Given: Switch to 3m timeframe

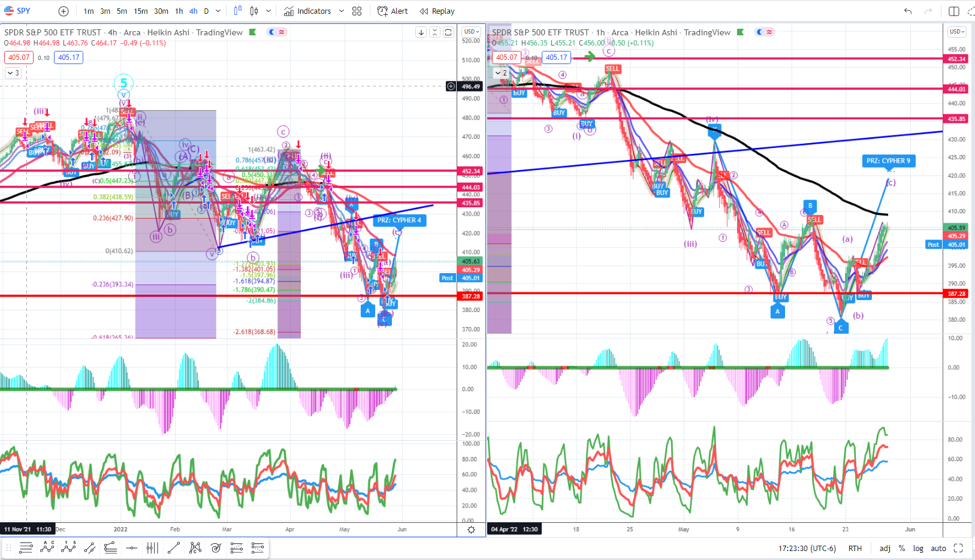Looking at the screenshot, I should (105, 11).
